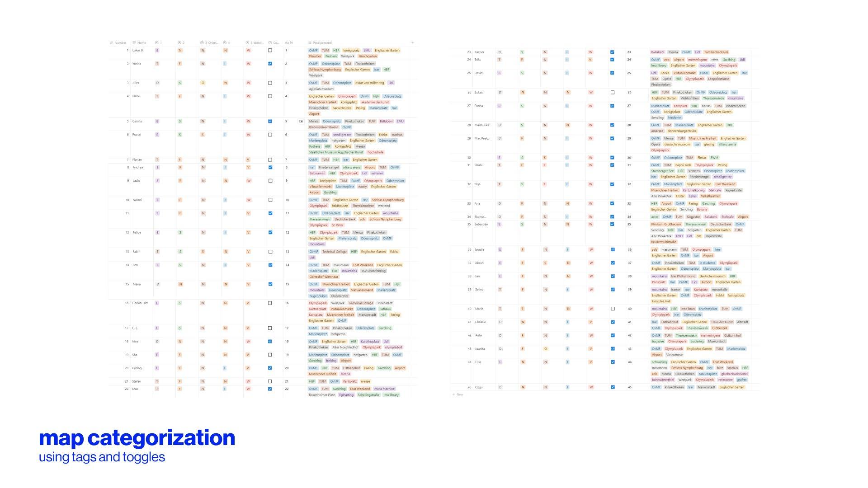Click column 4 header
The width and height of the screenshot is (868, 488).
226,43
